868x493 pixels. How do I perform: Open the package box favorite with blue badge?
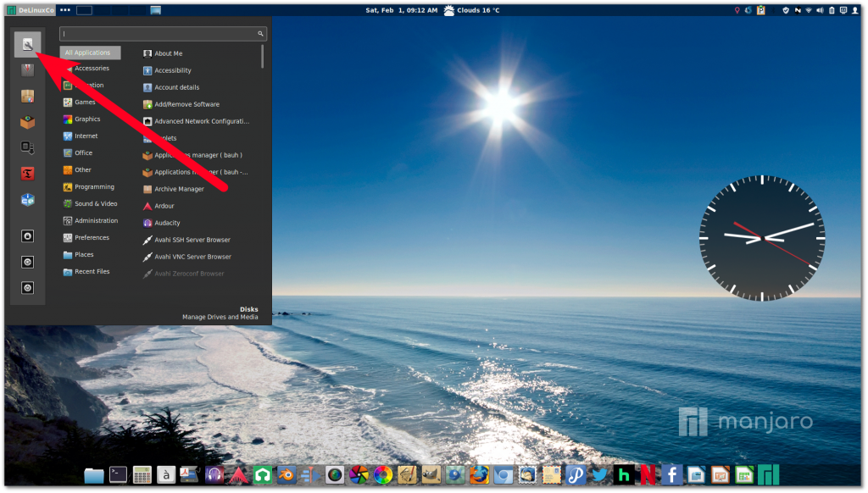27,96
